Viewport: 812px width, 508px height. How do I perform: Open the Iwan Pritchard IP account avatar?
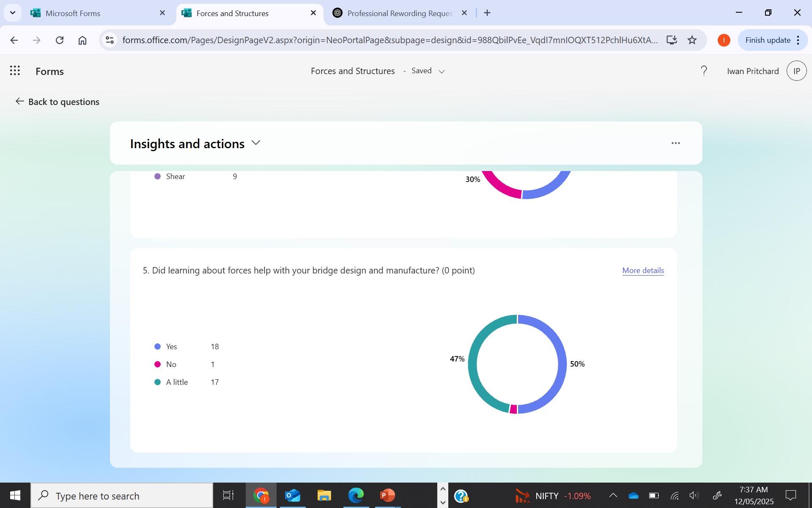(796, 71)
